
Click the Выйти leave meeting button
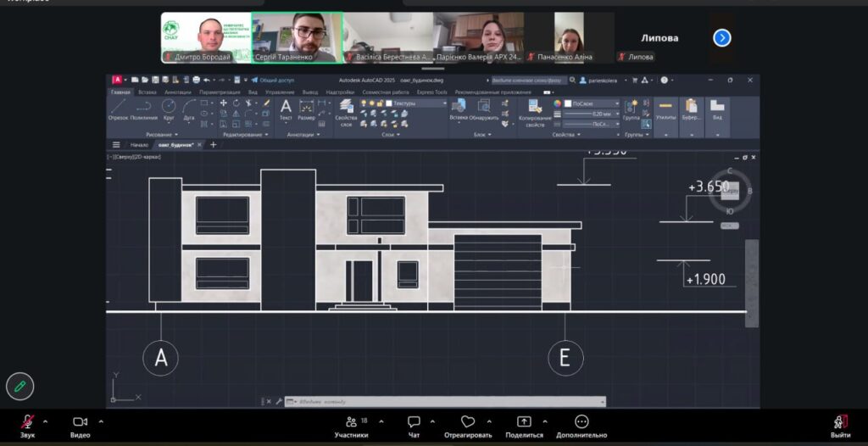pos(840,426)
